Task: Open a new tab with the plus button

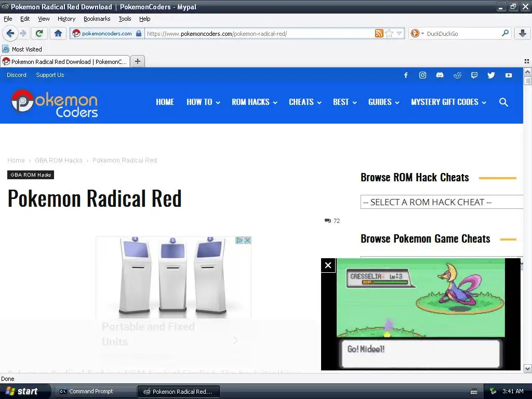Action: 137,61
